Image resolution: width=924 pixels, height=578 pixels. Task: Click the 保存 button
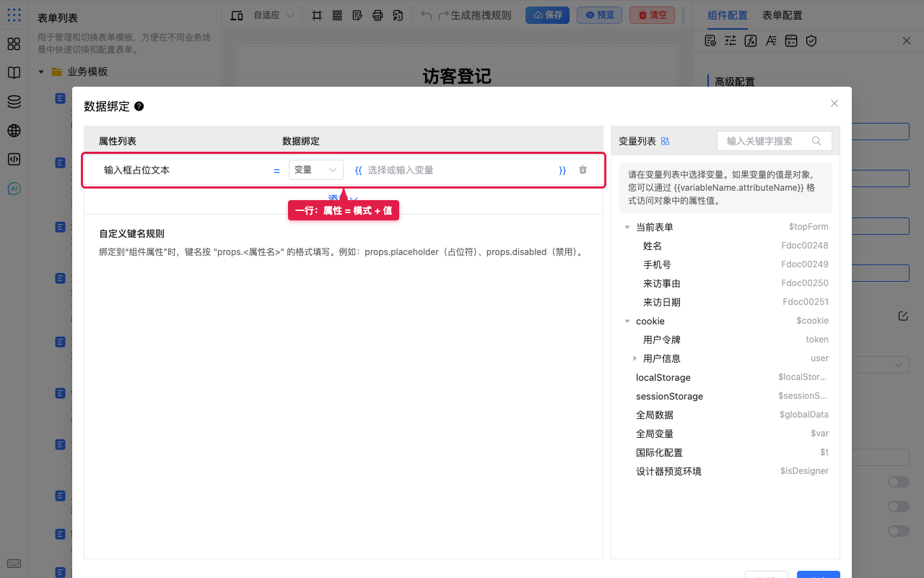click(x=547, y=15)
